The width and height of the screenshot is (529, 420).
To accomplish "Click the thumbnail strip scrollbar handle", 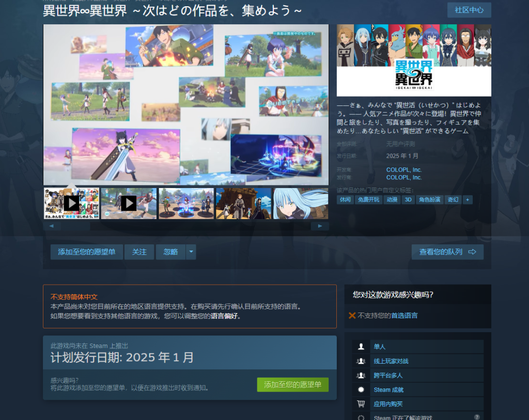I will point(75,226).
